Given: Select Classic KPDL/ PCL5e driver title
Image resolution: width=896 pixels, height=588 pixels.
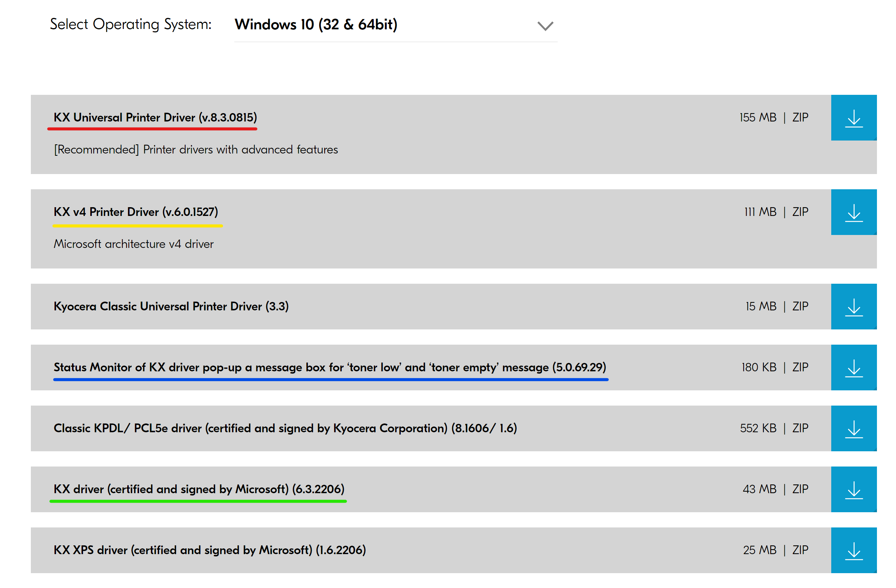Looking at the screenshot, I should coord(285,428).
